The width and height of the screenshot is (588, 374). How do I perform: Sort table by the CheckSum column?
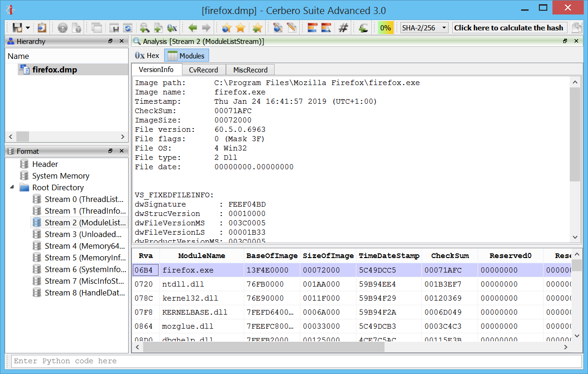[450, 256]
